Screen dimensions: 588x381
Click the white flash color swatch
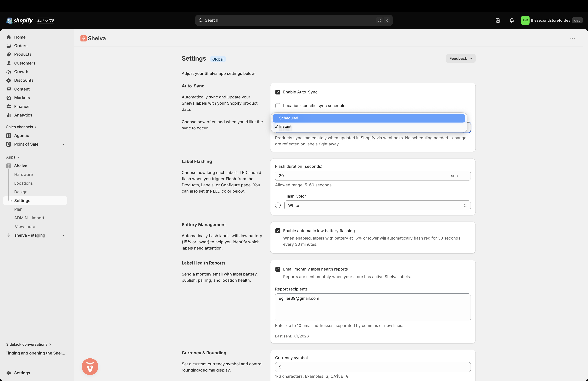pyautogui.click(x=278, y=205)
